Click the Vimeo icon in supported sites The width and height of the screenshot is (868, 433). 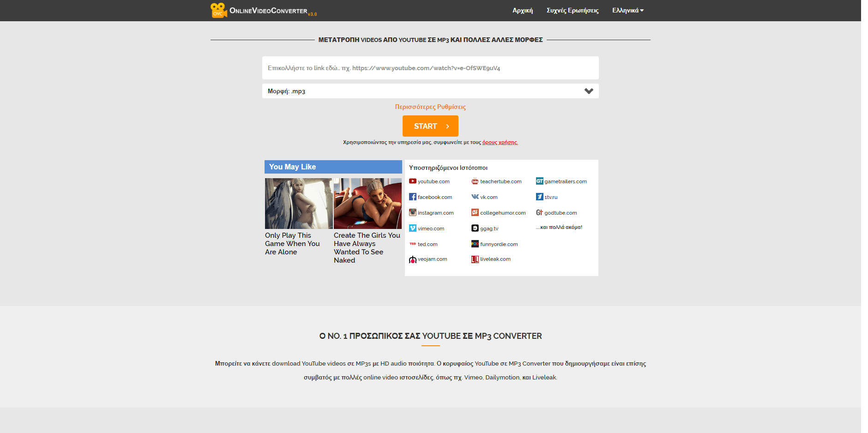point(412,229)
